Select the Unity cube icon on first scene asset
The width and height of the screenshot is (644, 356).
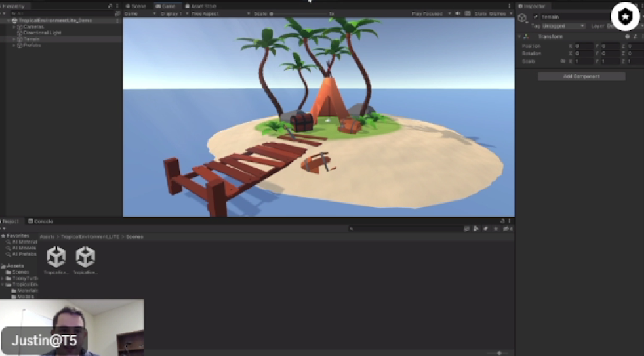click(x=55, y=256)
